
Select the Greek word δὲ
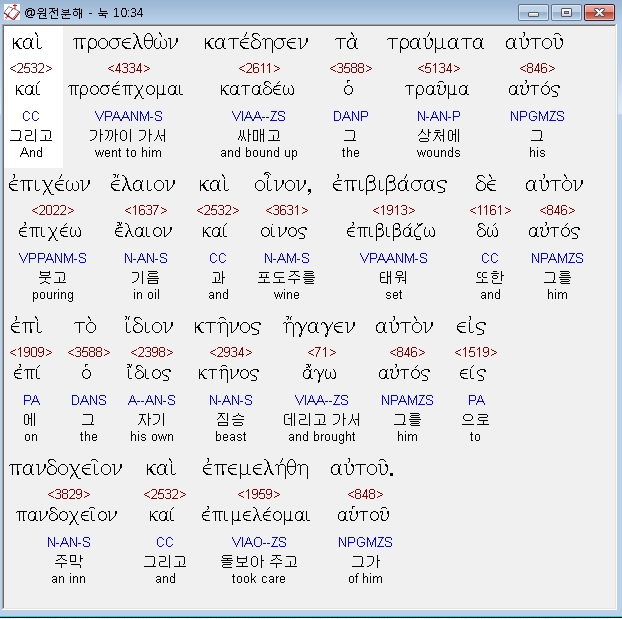(x=486, y=185)
